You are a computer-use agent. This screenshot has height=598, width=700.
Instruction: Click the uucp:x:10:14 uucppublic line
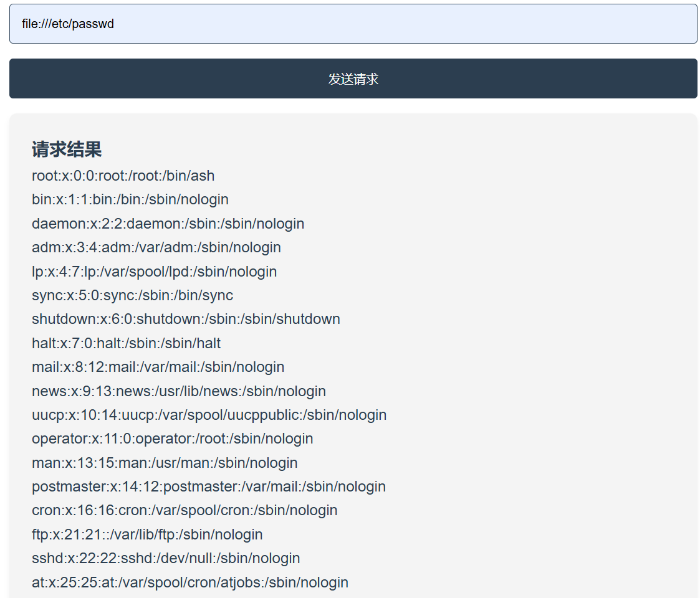[209, 415]
